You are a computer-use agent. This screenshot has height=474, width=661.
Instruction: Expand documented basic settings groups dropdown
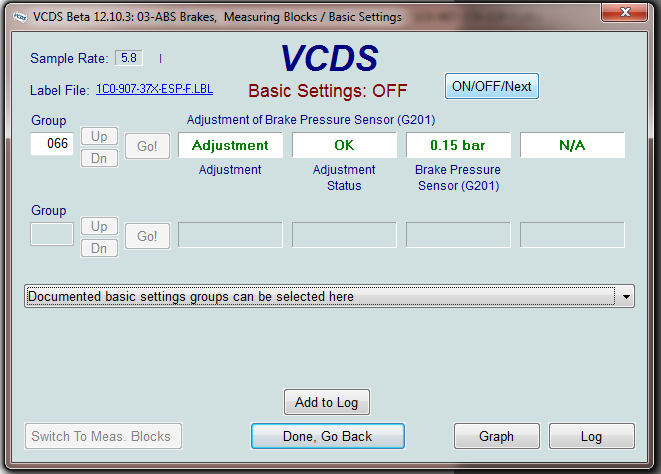pos(626,297)
